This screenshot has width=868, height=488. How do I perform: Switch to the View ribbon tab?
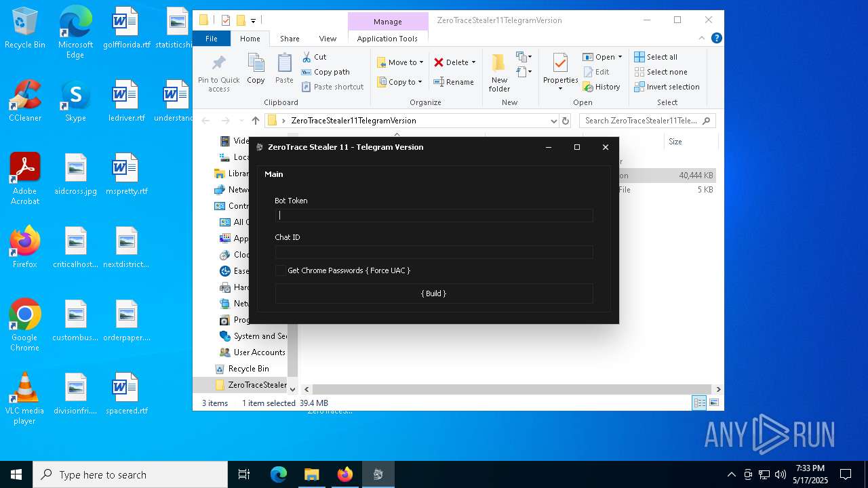tap(328, 39)
